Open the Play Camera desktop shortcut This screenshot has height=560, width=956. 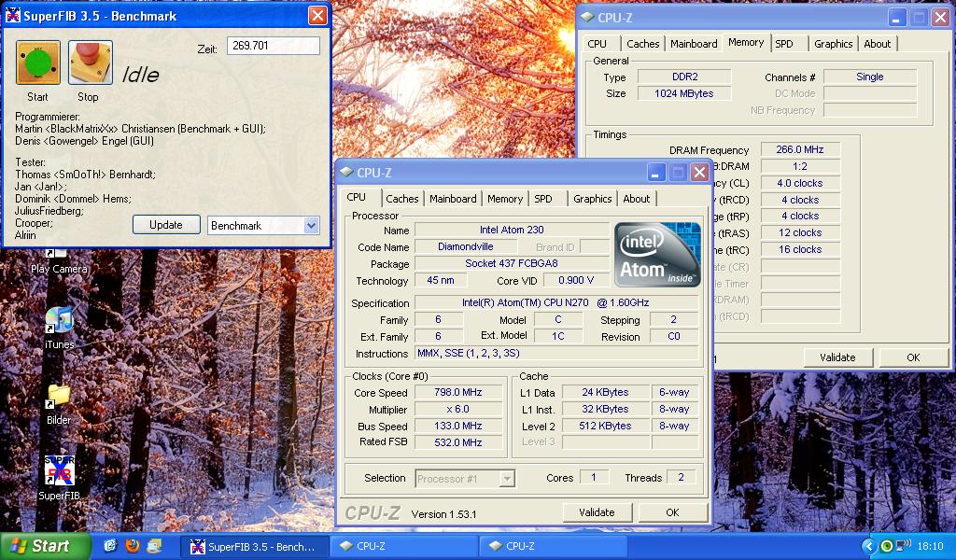(x=59, y=261)
